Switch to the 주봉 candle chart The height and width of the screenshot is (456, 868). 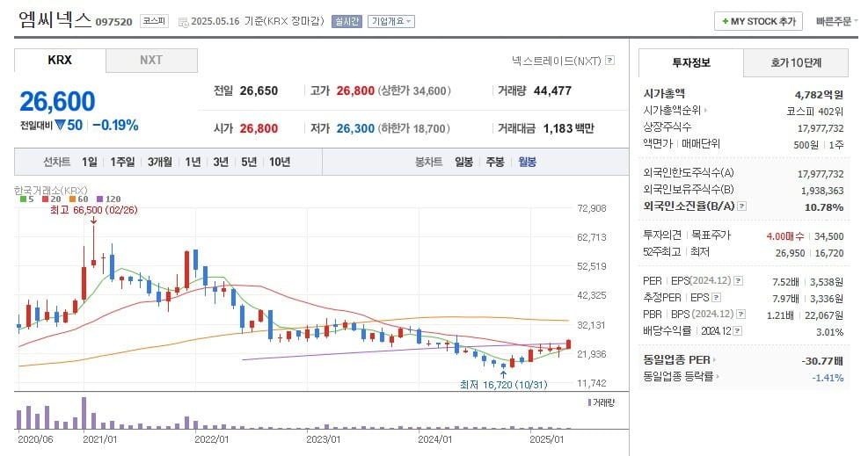495,162
